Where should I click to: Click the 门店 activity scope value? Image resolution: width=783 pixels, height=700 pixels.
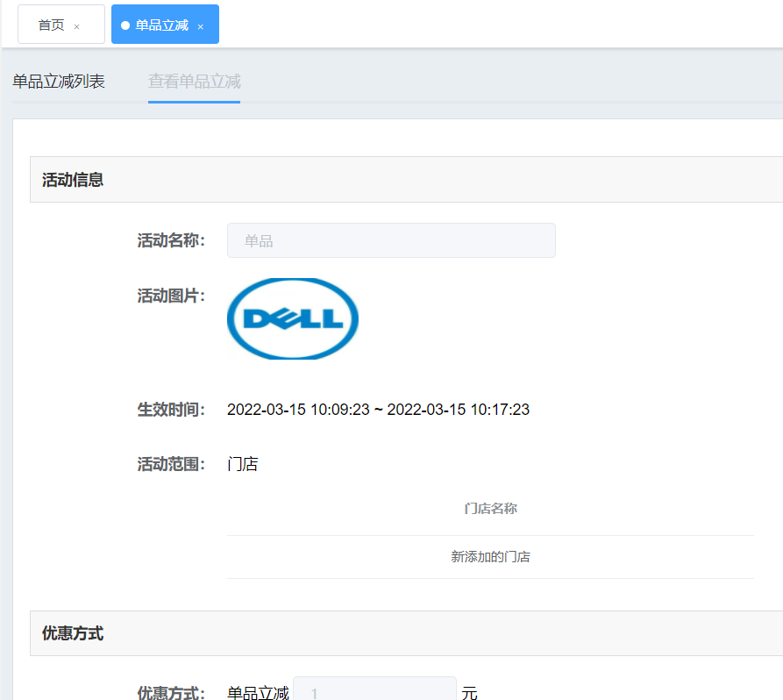(x=243, y=464)
